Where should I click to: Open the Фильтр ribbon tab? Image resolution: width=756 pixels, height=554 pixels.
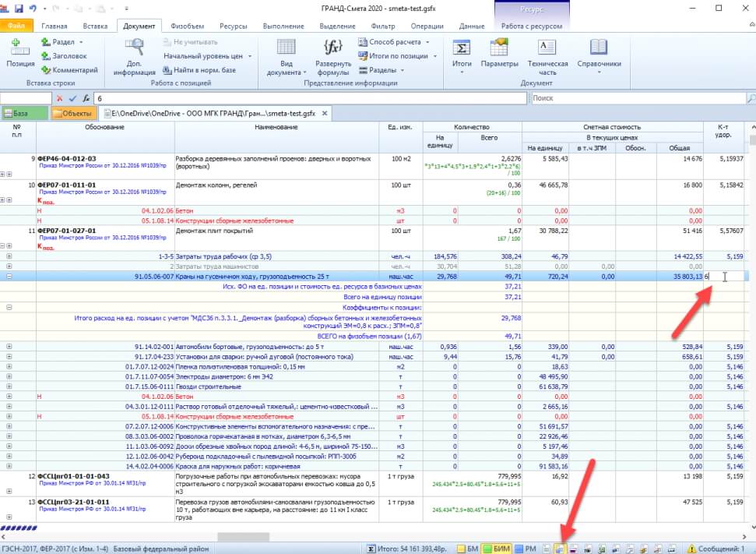383,26
